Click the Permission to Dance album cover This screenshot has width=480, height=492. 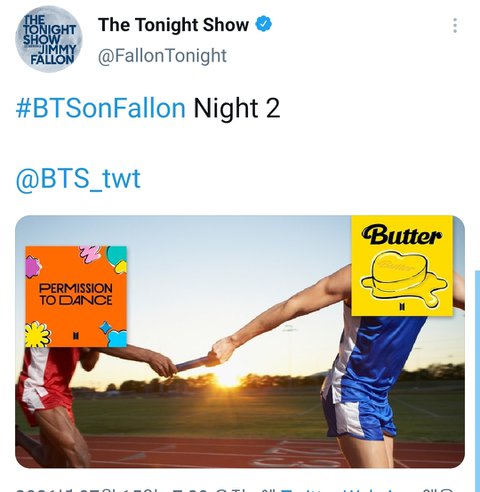coord(76,296)
